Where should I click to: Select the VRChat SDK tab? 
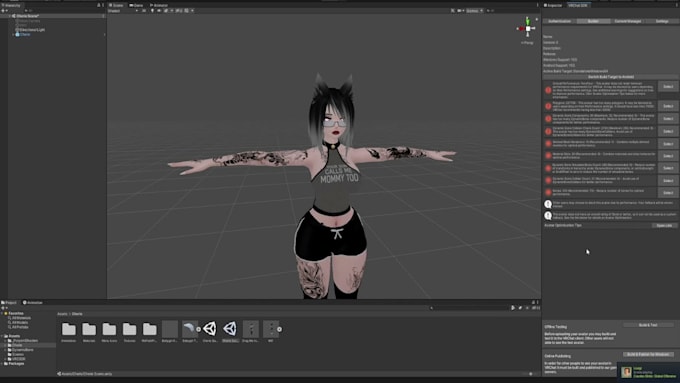578,5
